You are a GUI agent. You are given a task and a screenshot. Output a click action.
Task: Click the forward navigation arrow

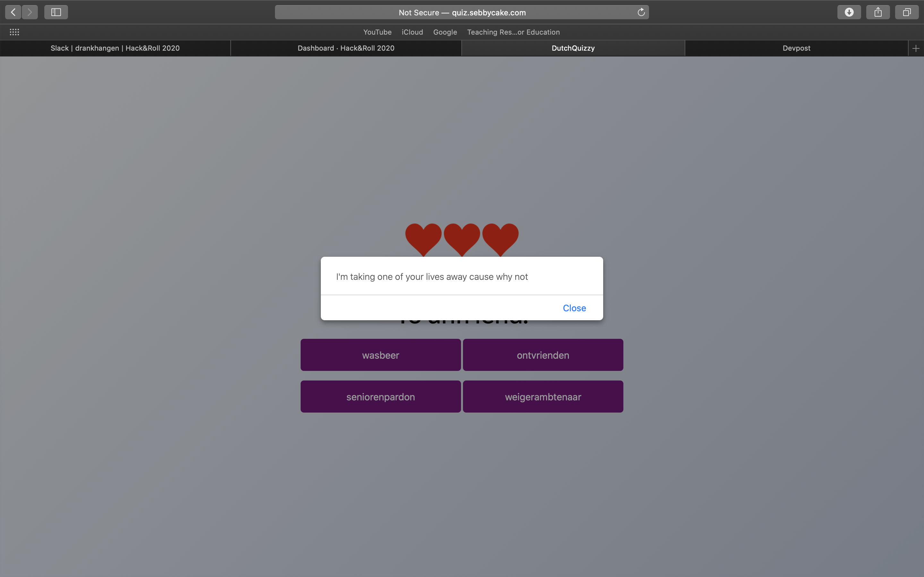click(x=30, y=12)
